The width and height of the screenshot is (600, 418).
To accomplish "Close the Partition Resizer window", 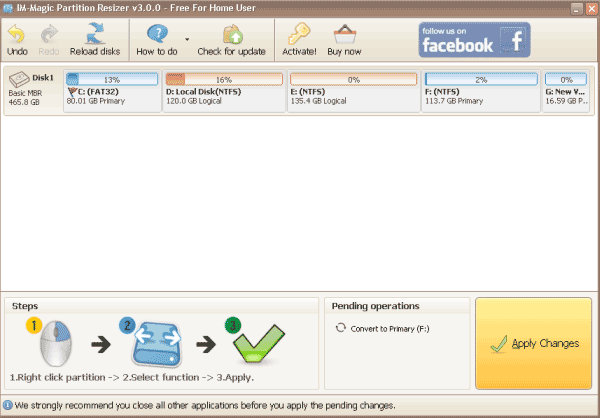I will [x=592, y=9].
